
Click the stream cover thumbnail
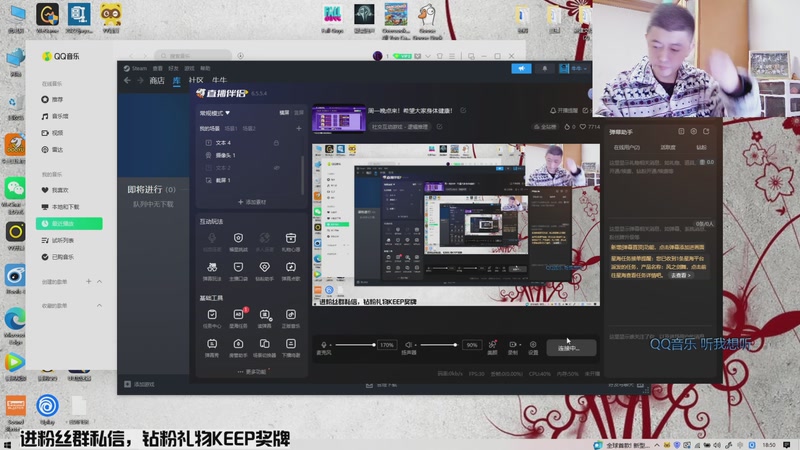click(339, 119)
